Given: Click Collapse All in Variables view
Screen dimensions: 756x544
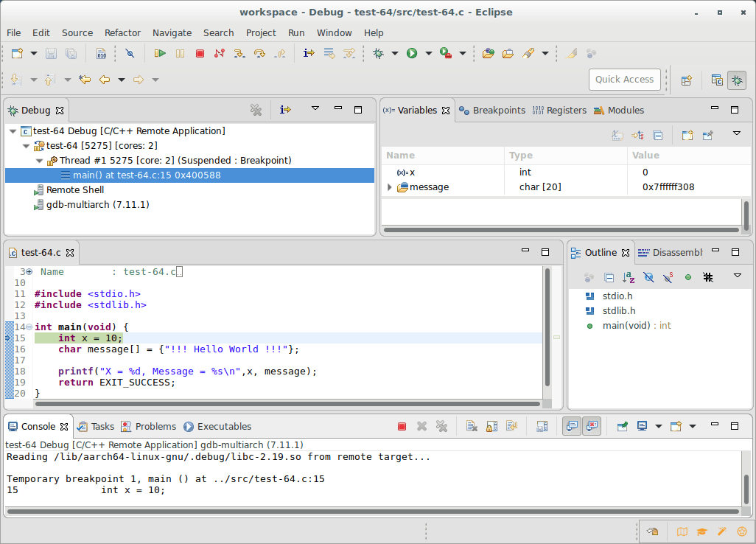Looking at the screenshot, I should coord(658,135).
